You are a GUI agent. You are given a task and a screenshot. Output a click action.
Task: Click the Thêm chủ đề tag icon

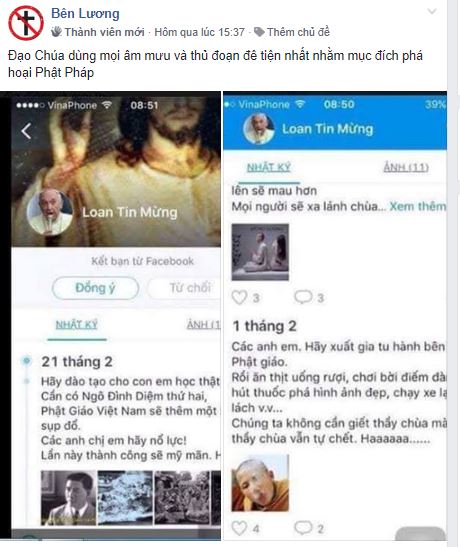pos(259,32)
